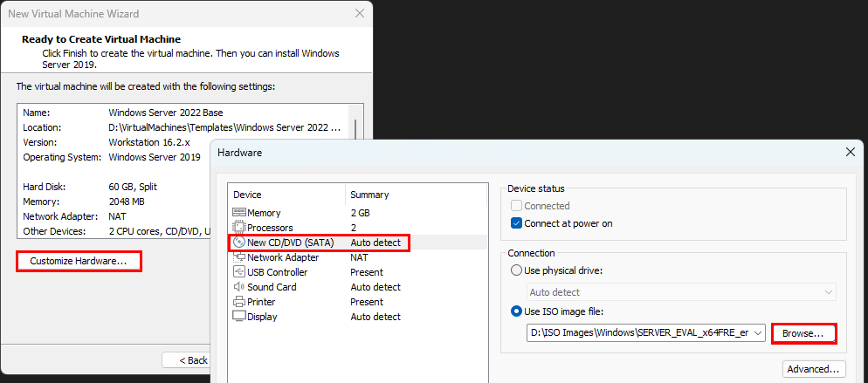This screenshot has height=383, width=868.
Task: Select the Use physical drive radio button
Action: [517, 270]
